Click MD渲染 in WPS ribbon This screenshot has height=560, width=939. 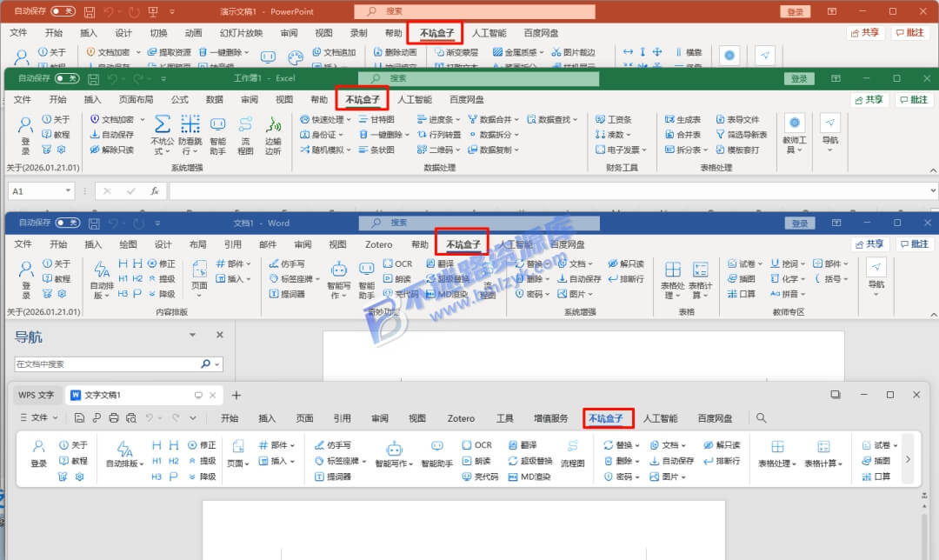pyautogui.click(x=529, y=477)
